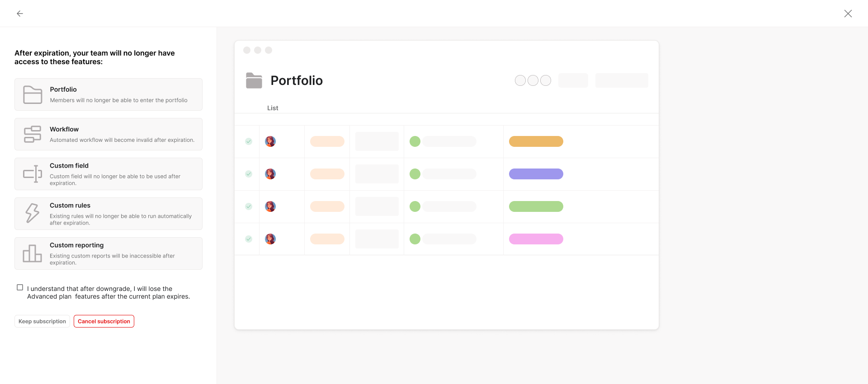
Task: Click the Custom field icon
Action: (x=33, y=174)
